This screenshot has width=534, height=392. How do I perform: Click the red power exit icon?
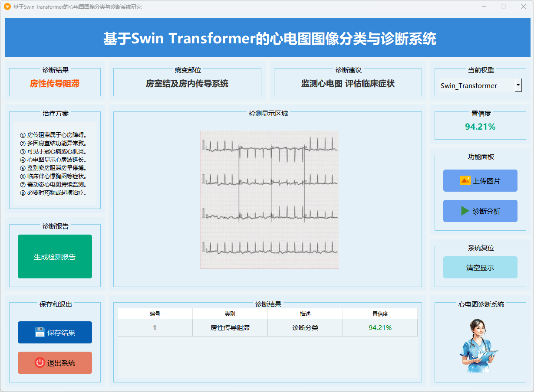(40, 363)
